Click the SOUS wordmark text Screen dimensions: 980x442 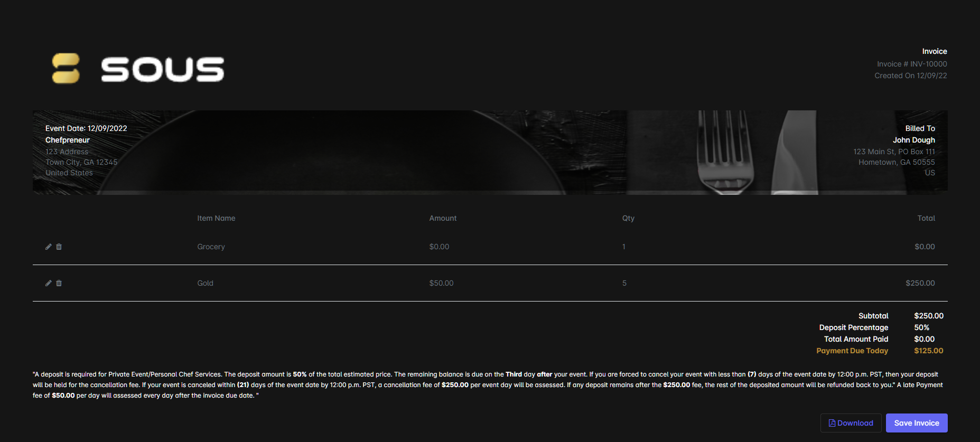(x=163, y=69)
